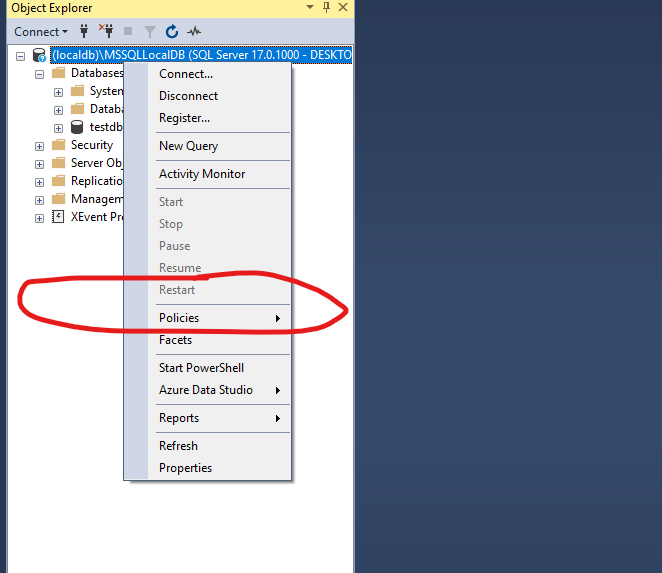
Task: Click the Security folder icon in tree
Action: coord(58,145)
